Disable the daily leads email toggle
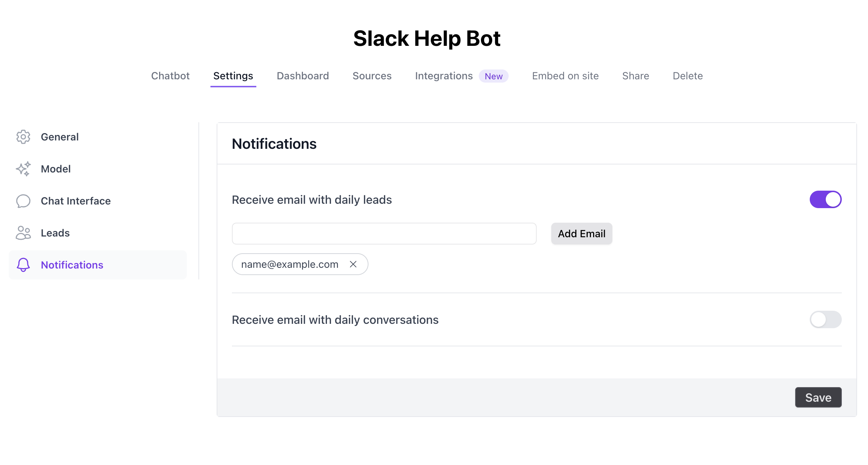 (x=825, y=199)
